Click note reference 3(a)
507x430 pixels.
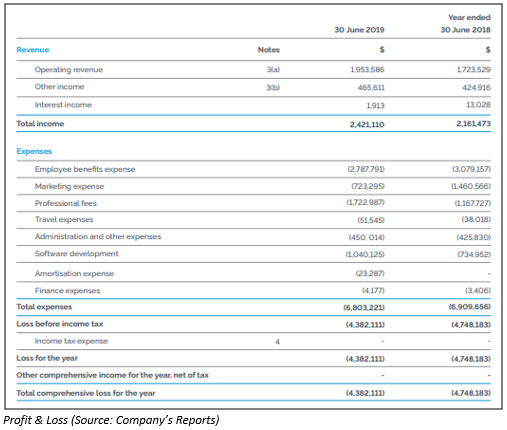point(273,70)
